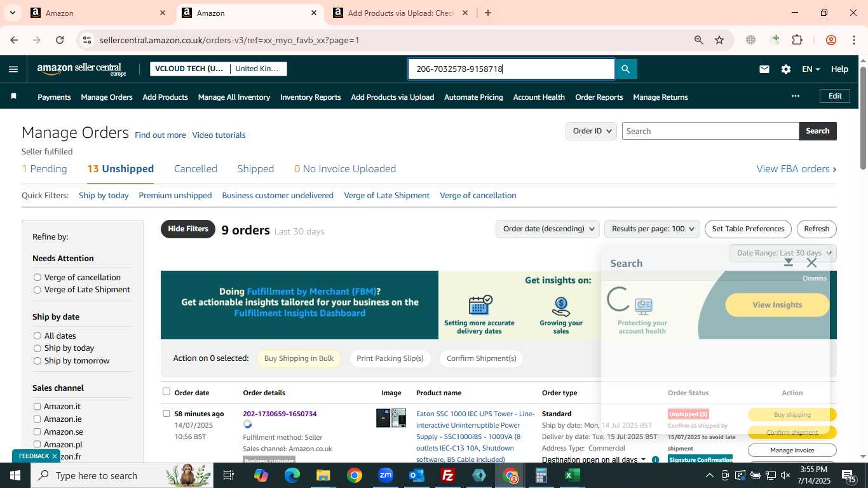Image resolution: width=868 pixels, height=488 pixels.
Task: Open the Order ID search type dropdown
Action: (591, 131)
